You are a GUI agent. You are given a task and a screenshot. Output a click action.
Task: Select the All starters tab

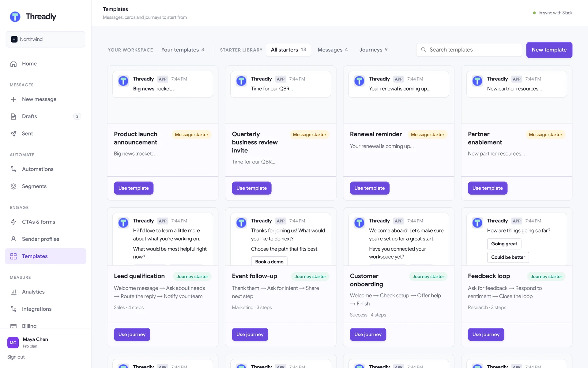(x=288, y=50)
